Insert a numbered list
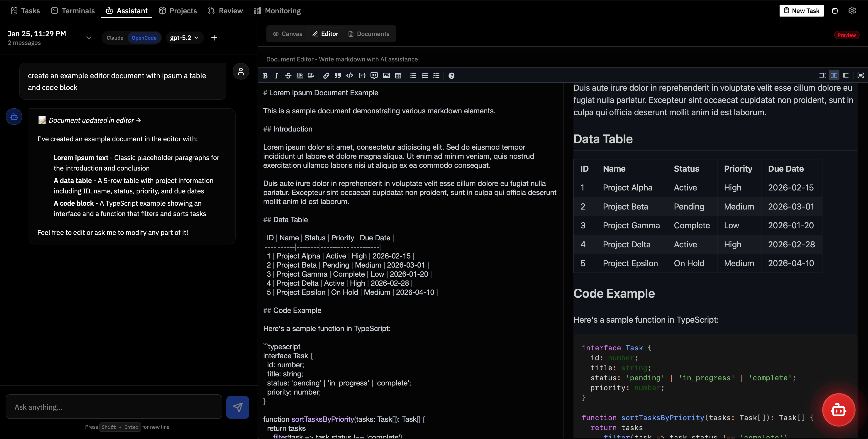 pyautogui.click(x=424, y=76)
